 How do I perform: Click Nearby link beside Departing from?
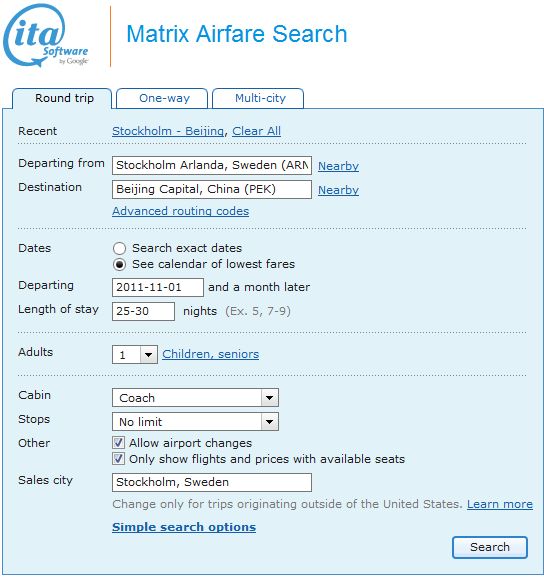[338, 166]
